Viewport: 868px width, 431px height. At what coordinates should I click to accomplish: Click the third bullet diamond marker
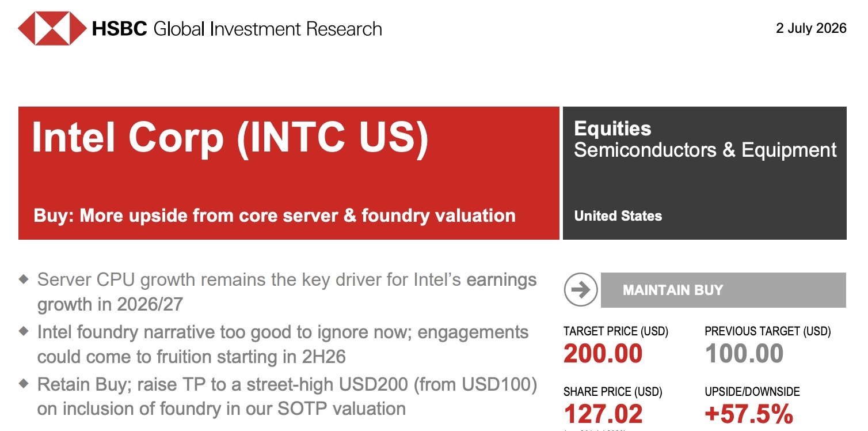pyautogui.click(x=24, y=383)
